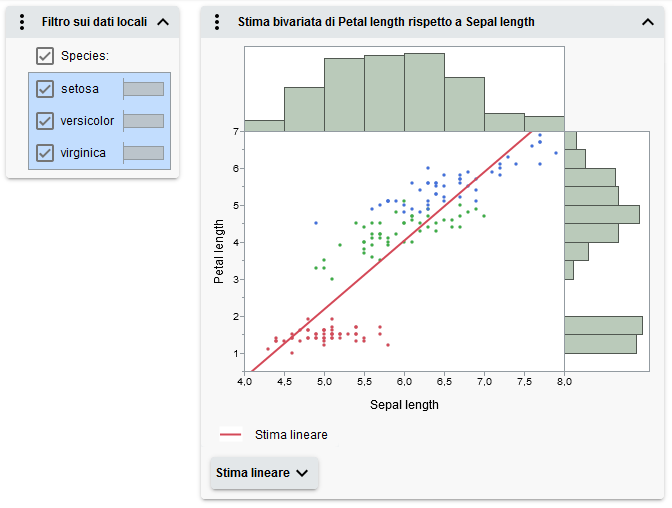The height and width of the screenshot is (508, 672).
Task: Uncheck the virginica checkbox
Action: (45, 153)
